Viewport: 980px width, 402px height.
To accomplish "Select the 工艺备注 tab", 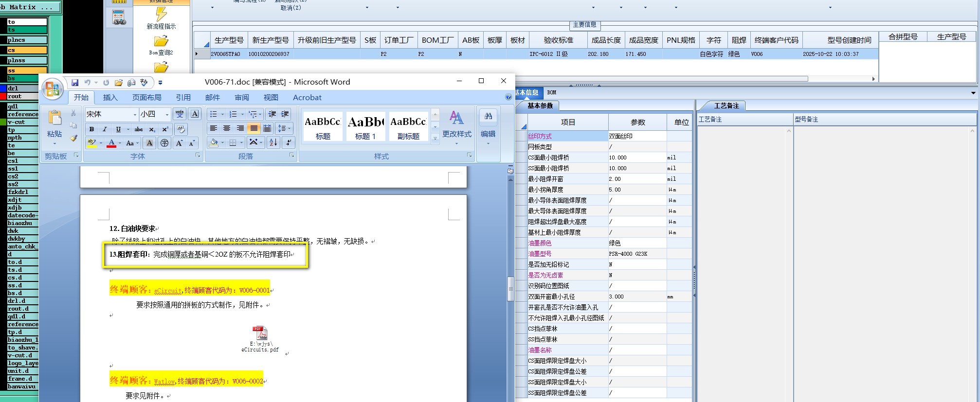I will [x=726, y=105].
